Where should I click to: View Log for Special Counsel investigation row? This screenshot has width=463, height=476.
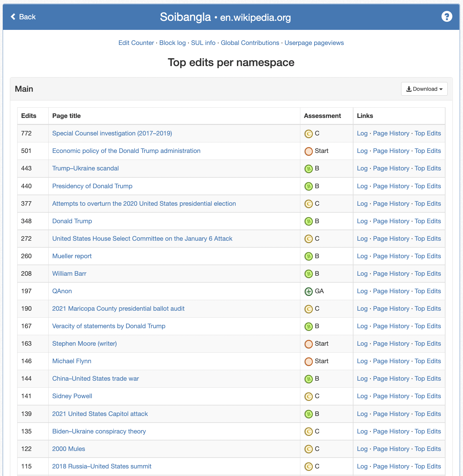[x=362, y=133]
